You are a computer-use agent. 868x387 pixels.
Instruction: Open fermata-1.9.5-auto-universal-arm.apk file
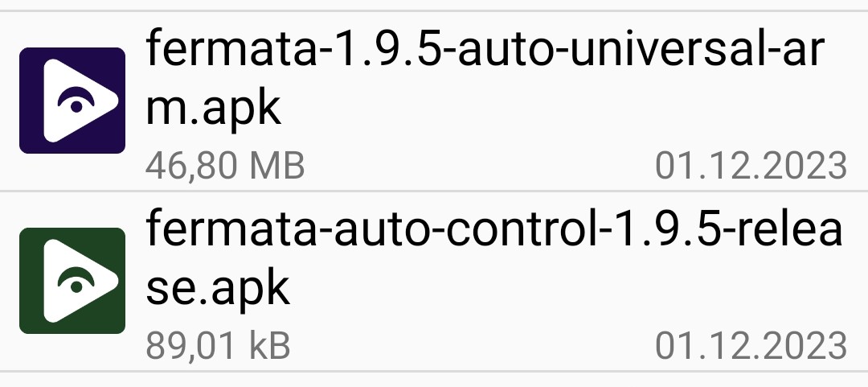coord(434,101)
